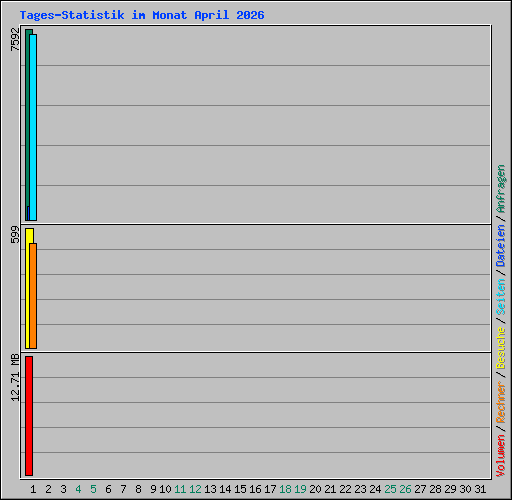Click day '28' on the x-axis

coord(435,489)
